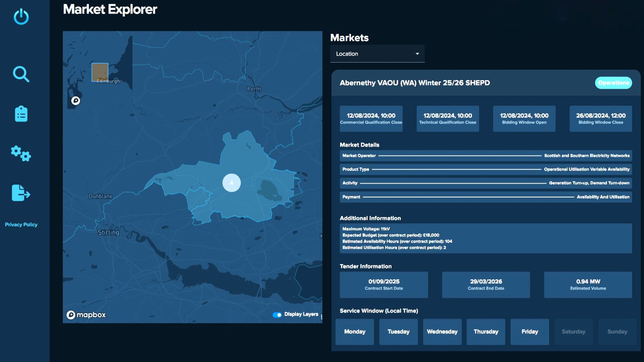Click the power icon in the sidebar
644x362 pixels.
[x=21, y=17]
